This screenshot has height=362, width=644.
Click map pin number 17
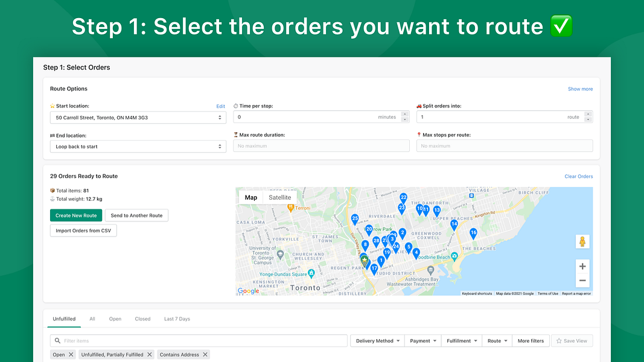point(374,269)
